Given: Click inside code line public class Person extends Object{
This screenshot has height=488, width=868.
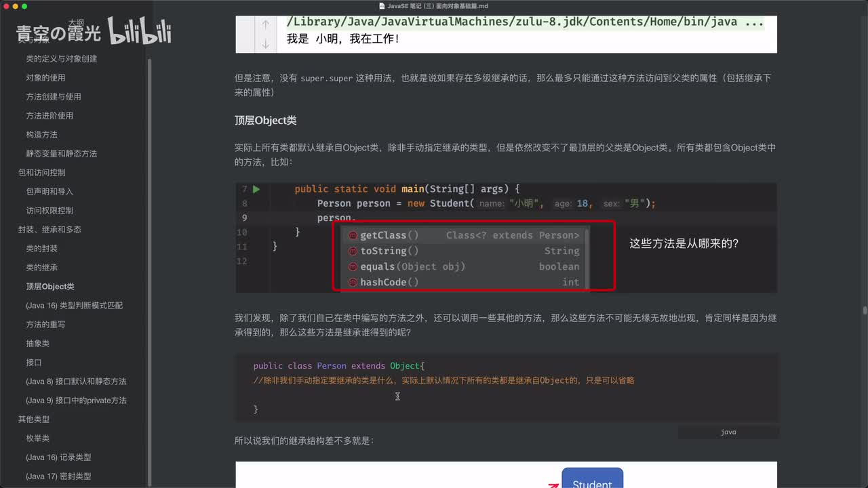Looking at the screenshot, I should (338, 366).
